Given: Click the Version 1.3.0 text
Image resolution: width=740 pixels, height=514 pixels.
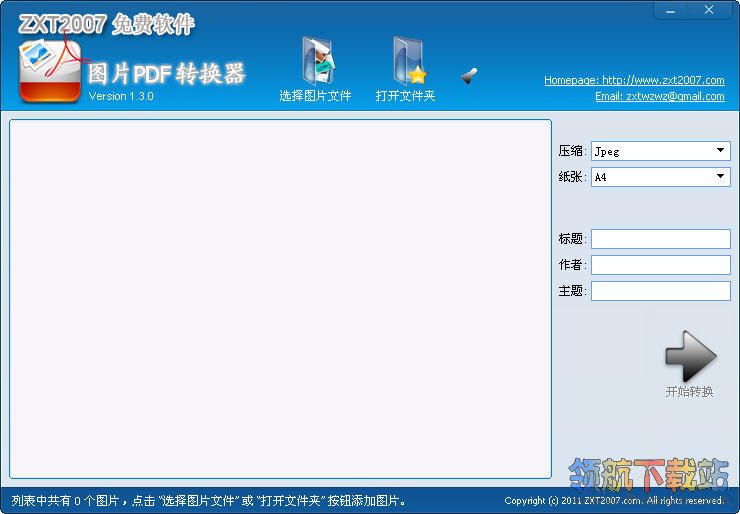Looking at the screenshot, I should click(x=121, y=96).
